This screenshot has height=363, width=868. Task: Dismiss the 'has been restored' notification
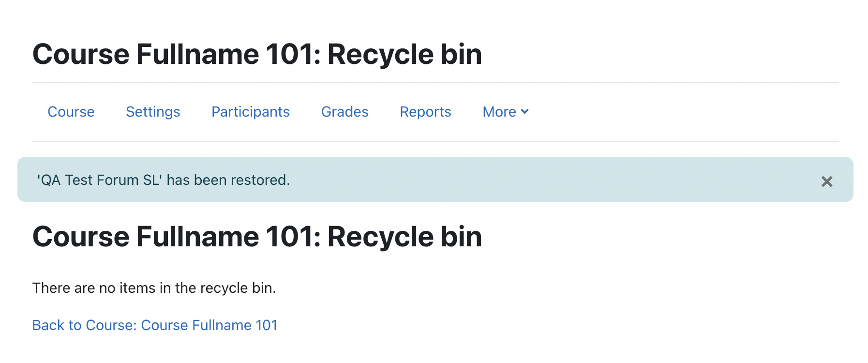826,181
